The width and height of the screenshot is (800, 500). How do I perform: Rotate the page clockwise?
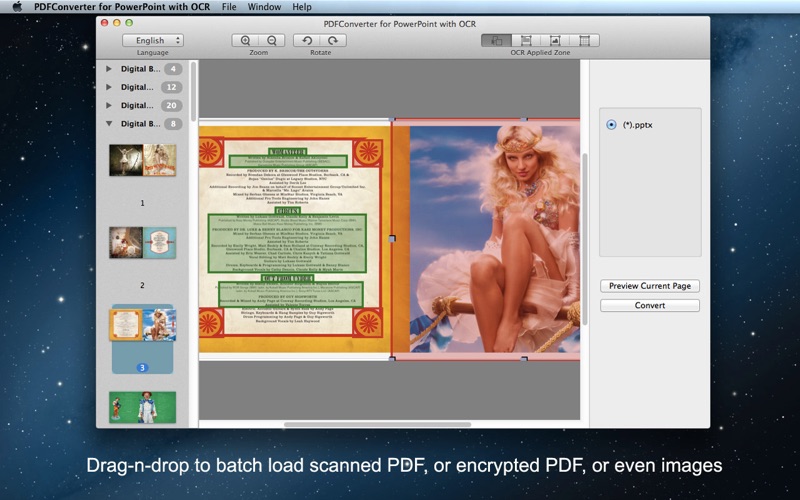[333, 40]
